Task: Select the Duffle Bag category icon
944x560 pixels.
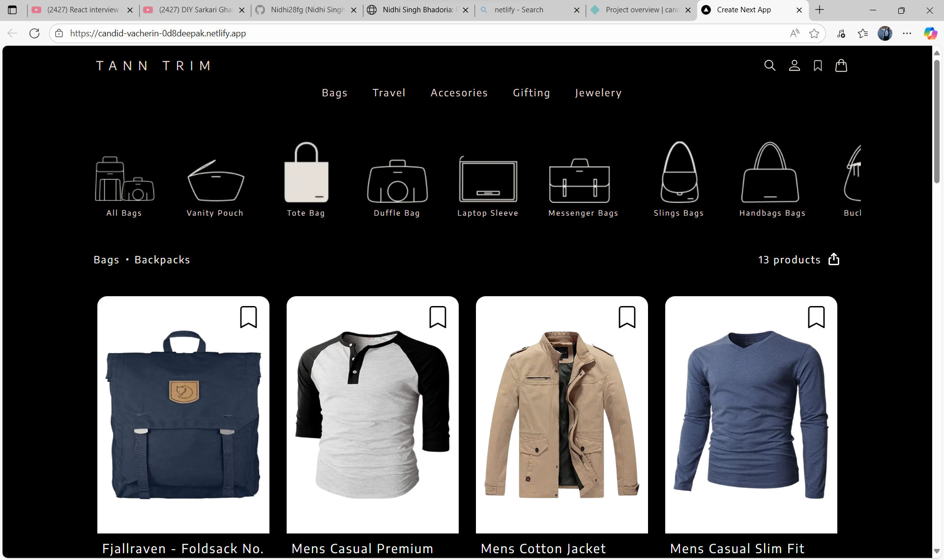Action: click(x=397, y=181)
